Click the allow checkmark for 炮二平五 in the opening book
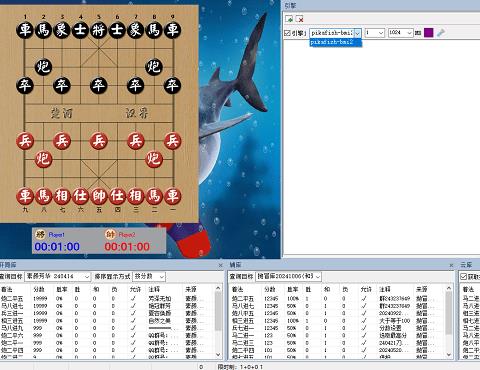Screen dimensions: 480x370 (134, 298)
